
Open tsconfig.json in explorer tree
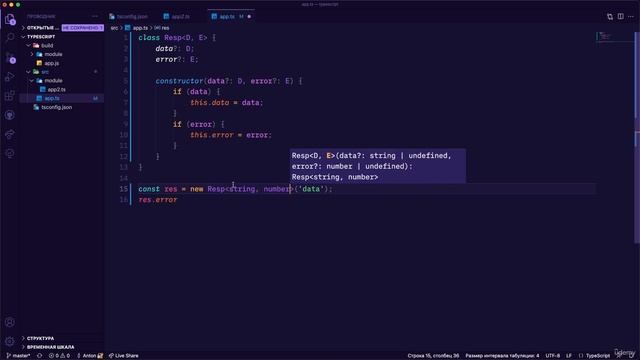click(61, 107)
